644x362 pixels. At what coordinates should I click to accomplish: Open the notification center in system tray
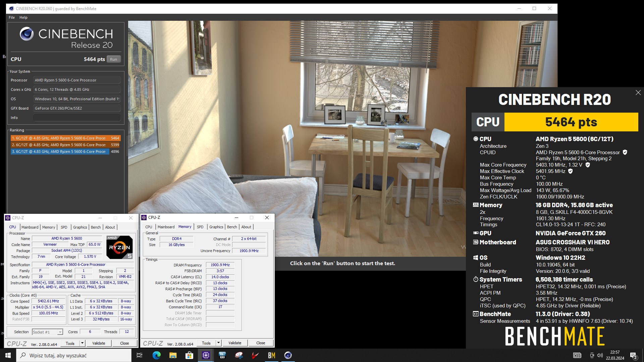pos(634,355)
